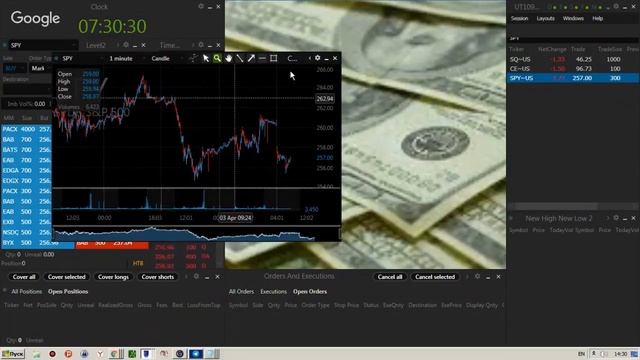Viewport: 640px width, 360px height.
Task: Activate the magnifier zoom tool in chart
Action: point(217,58)
